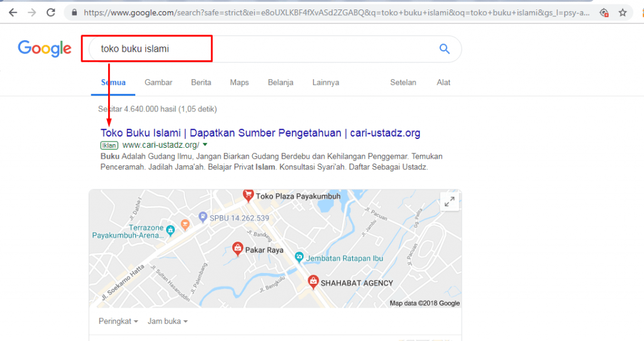This screenshot has width=644, height=341.
Task: Click the browser address bar URL
Action: click(x=336, y=13)
